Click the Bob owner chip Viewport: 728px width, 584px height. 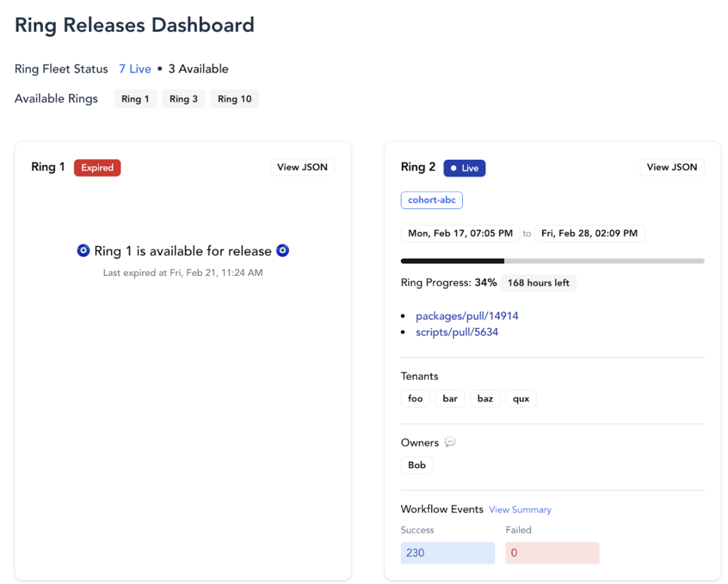(417, 464)
